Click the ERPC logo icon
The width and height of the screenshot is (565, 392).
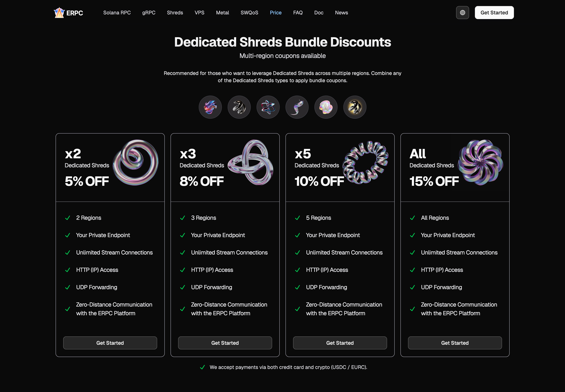coord(59,12)
